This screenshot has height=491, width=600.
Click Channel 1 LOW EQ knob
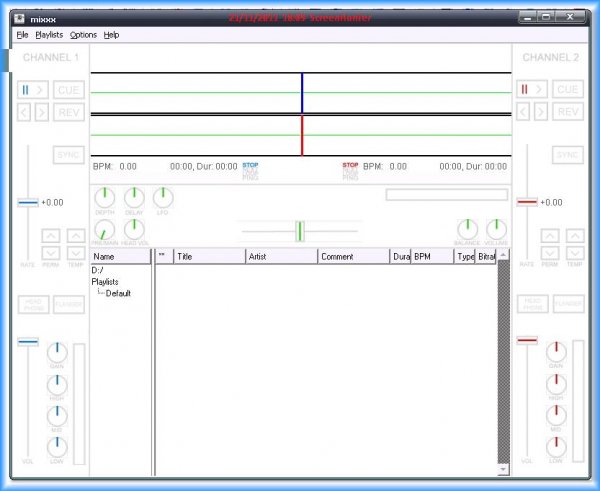coord(57,447)
